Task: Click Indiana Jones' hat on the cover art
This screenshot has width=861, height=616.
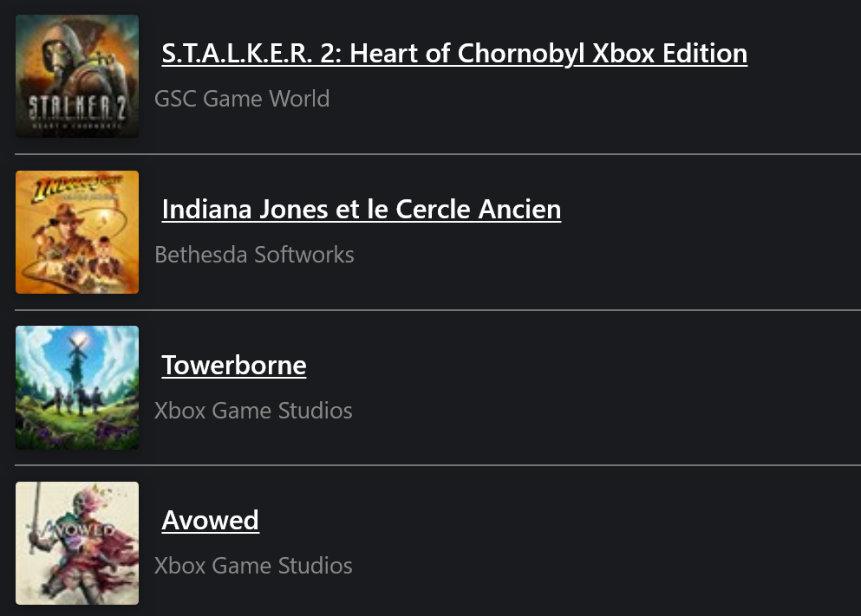Action: [67, 212]
